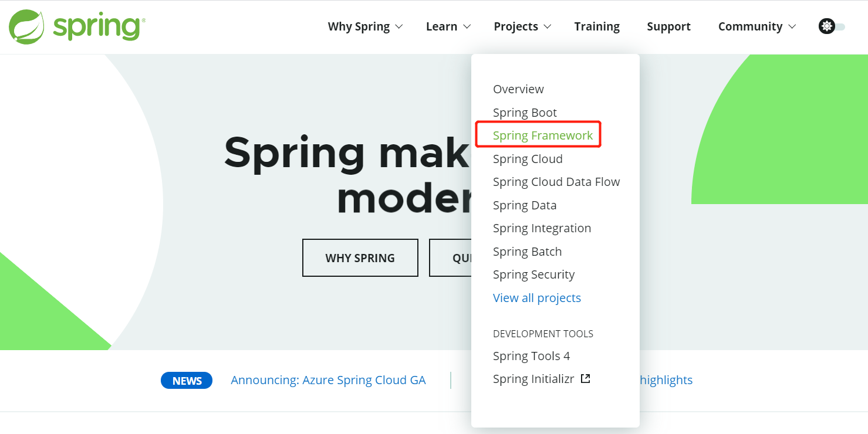The image size is (868, 434).
Task: Open Spring Security project
Action: click(533, 274)
